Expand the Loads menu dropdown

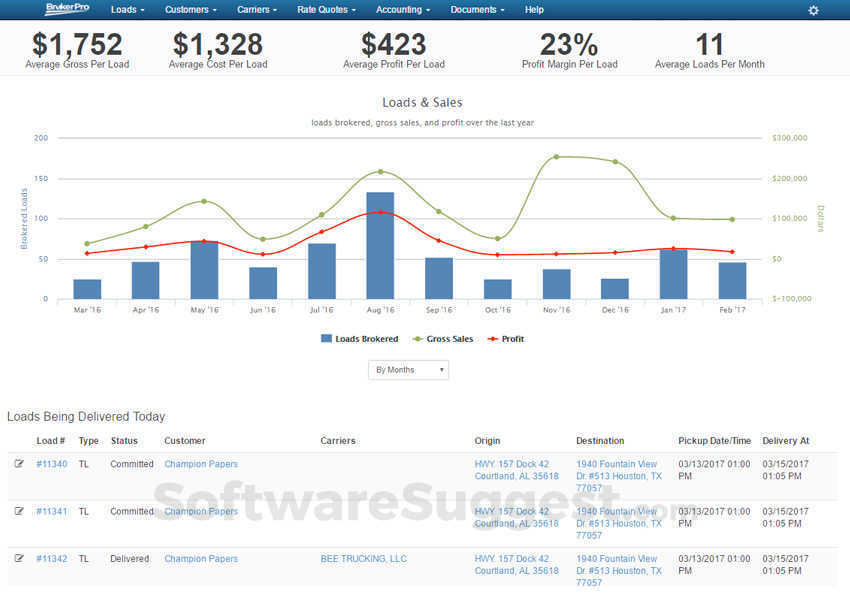point(127,10)
